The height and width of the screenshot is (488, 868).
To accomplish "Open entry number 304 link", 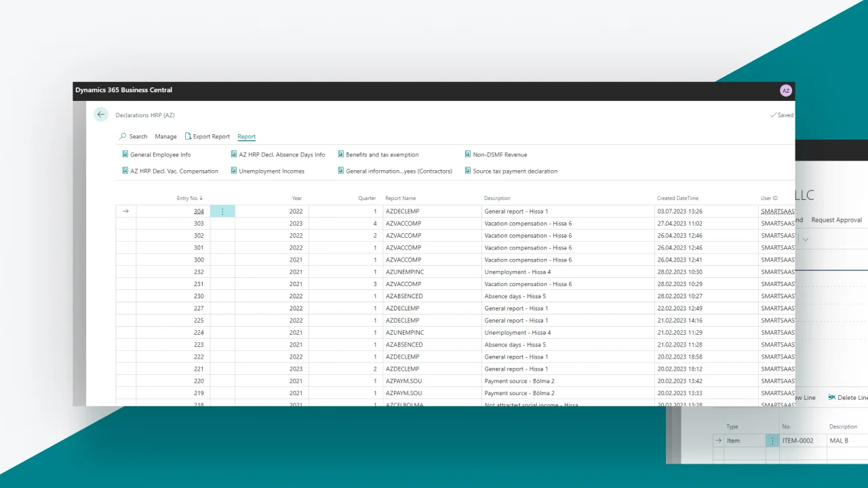I will click(199, 211).
